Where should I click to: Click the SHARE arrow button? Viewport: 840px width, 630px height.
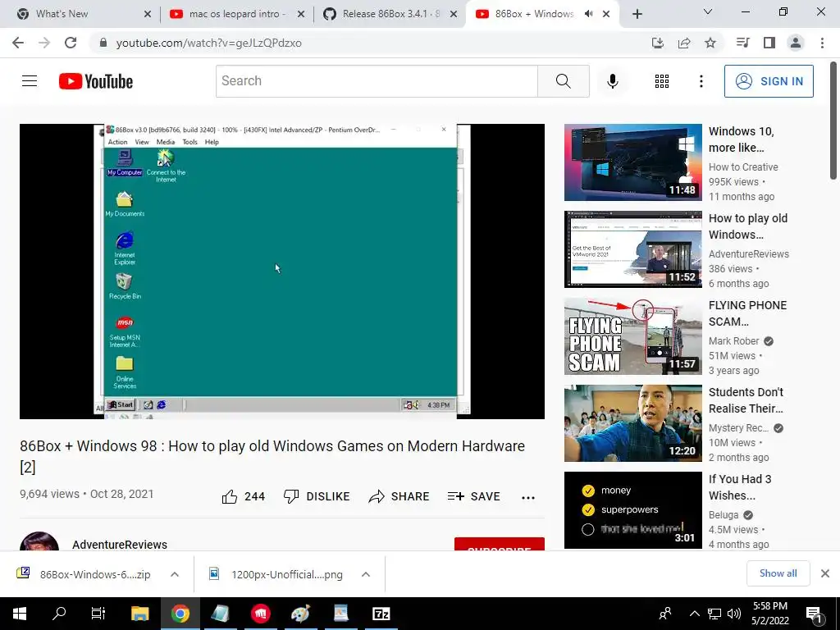(x=399, y=496)
